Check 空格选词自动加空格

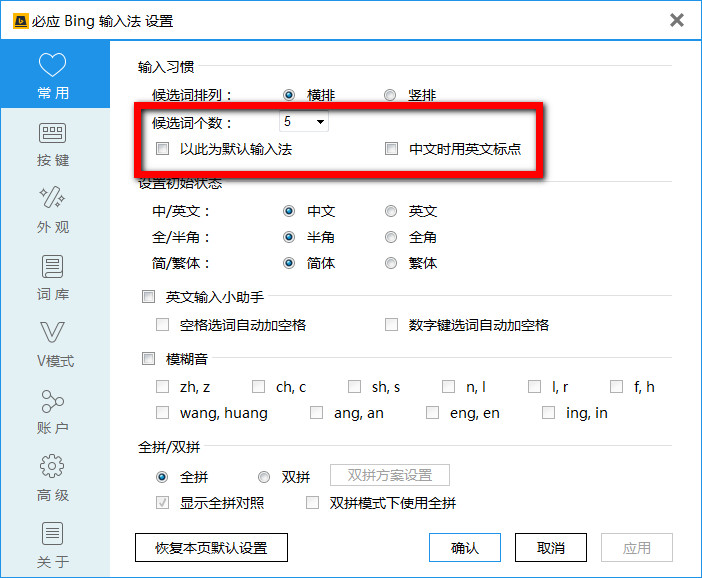tap(163, 325)
